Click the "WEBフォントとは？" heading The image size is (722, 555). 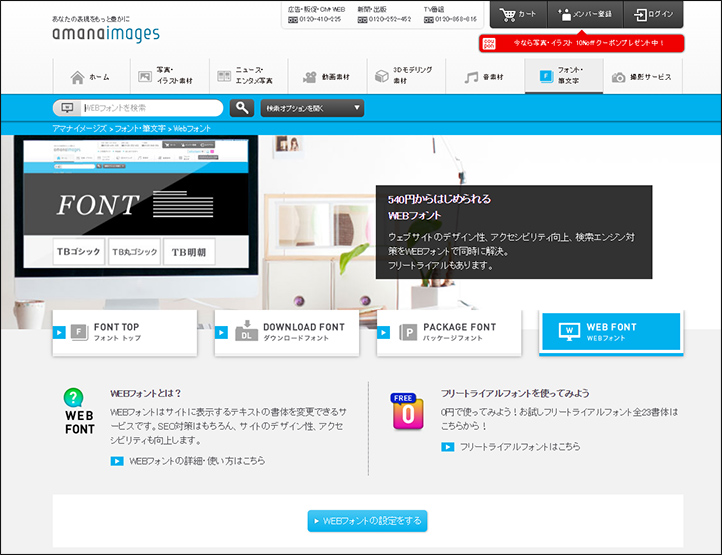(146, 393)
